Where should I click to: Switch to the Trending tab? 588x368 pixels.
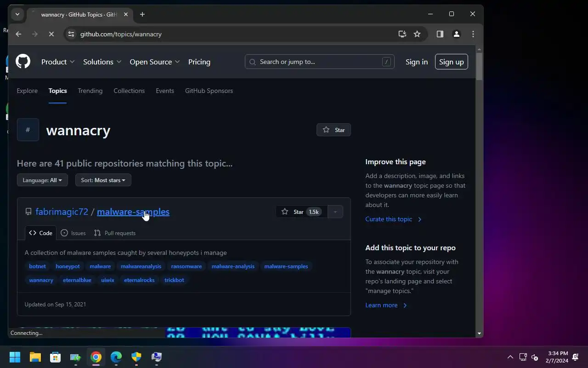pyautogui.click(x=90, y=91)
